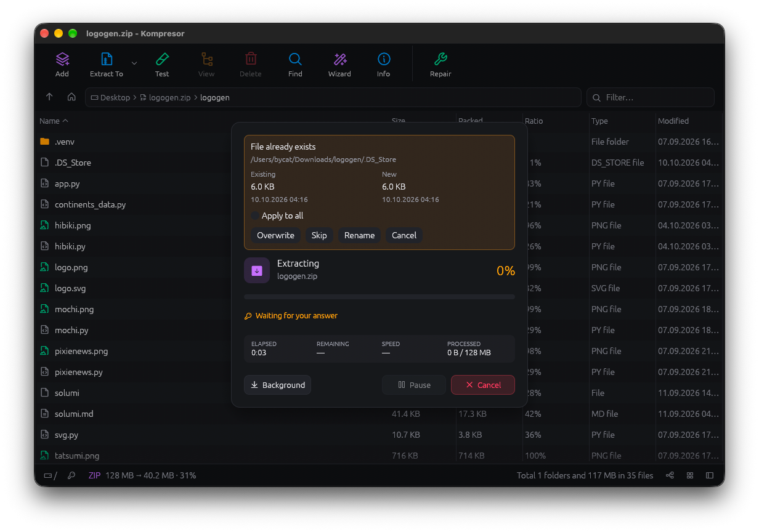
Task: Select the app.py file
Action: pyautogui.click(x=379, y=183)
